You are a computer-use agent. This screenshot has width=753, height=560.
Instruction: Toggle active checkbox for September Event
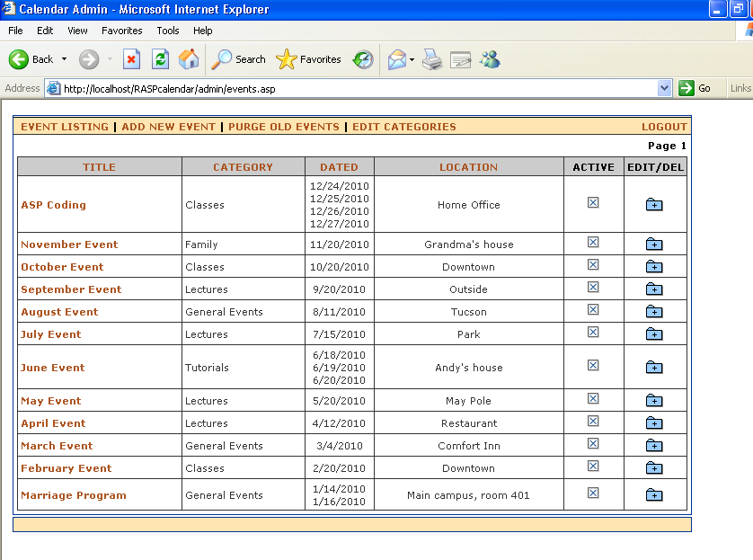pos(593,287)
